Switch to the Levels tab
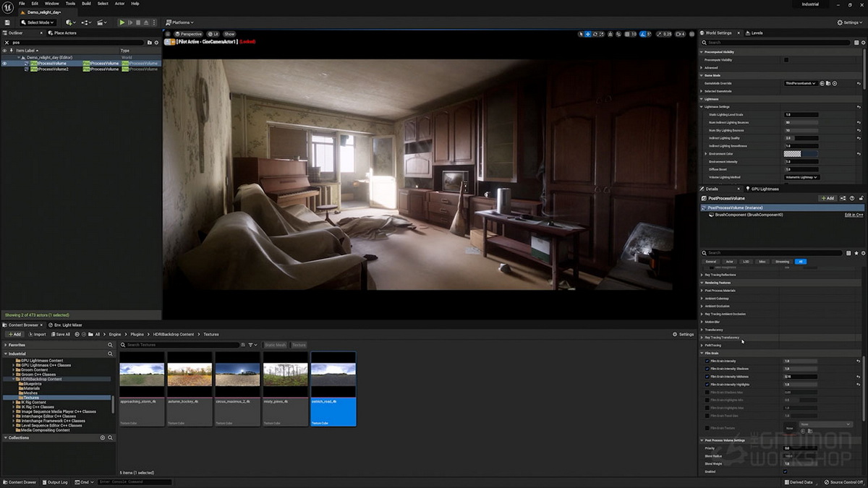The width and height of the screenshot is (868, 488). click(x=754, y=33)
